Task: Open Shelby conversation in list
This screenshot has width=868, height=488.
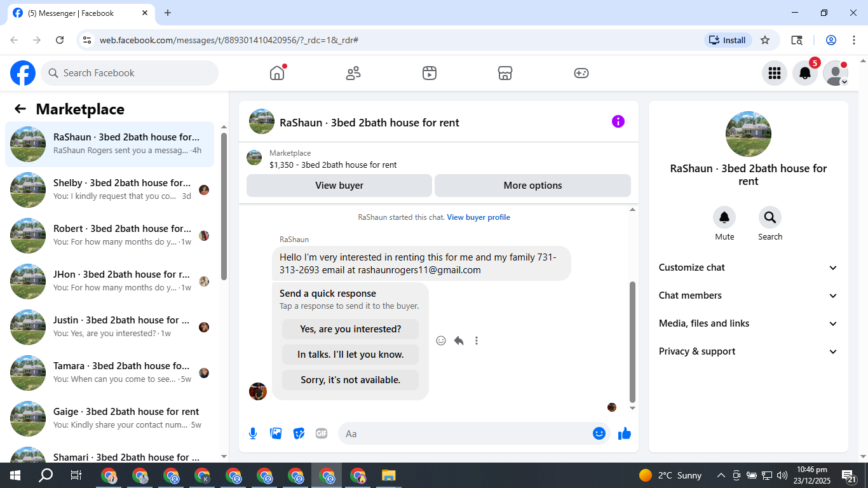Action: (109, 190)
